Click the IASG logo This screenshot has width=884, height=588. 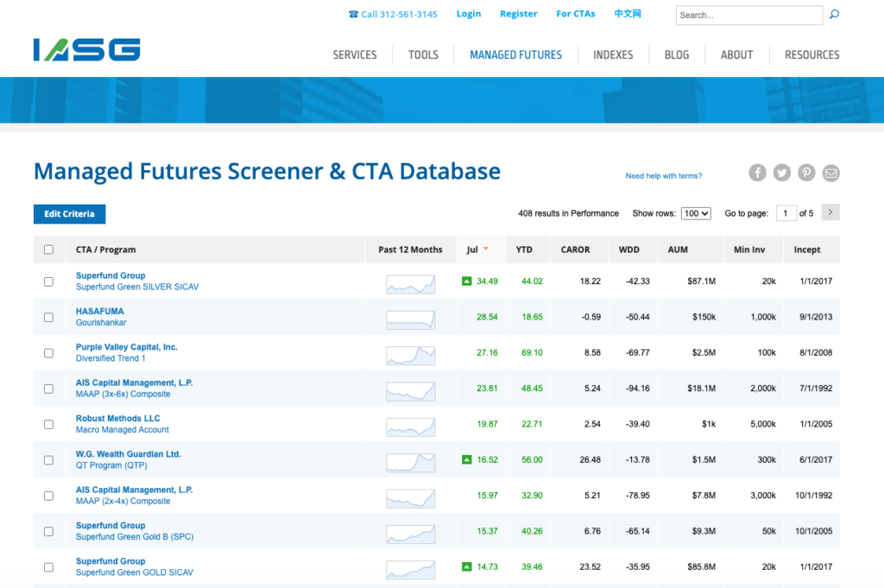(x=86, y=49)
